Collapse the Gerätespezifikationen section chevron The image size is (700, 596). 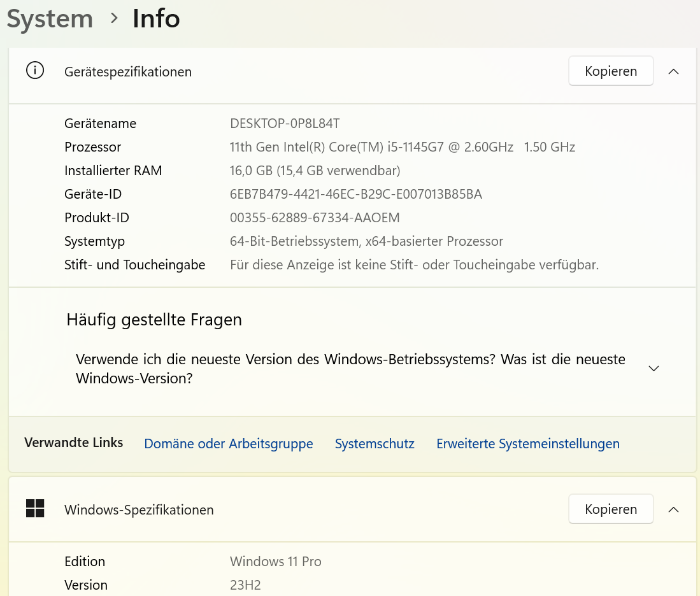coord(673,71)
